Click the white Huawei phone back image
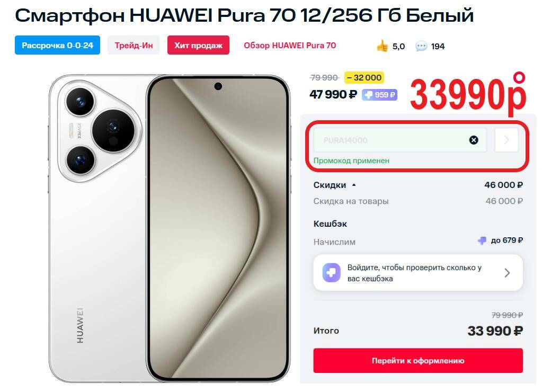The width and height of the screenshot is (542, 392). pos(97,228)
